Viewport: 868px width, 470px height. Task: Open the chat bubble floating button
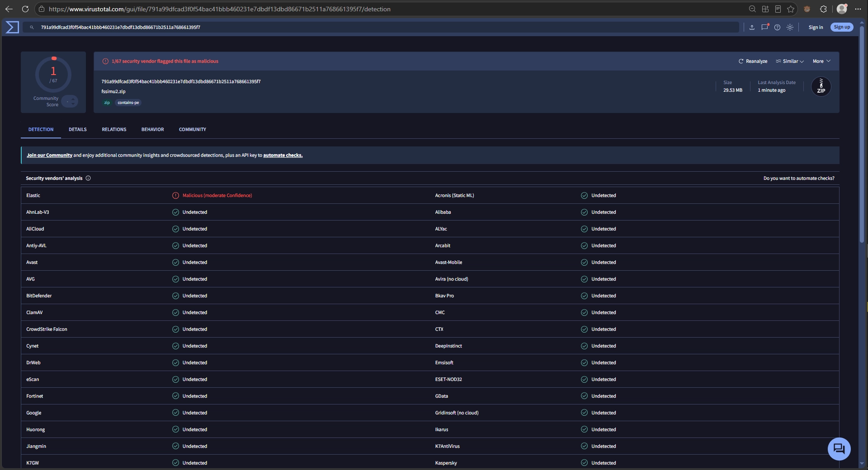point(839,449)
